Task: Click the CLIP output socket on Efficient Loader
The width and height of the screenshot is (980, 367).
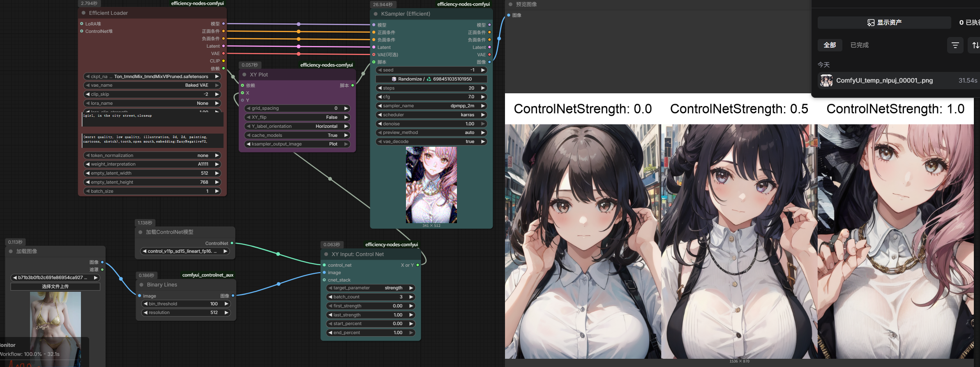Action: point(224,61)
